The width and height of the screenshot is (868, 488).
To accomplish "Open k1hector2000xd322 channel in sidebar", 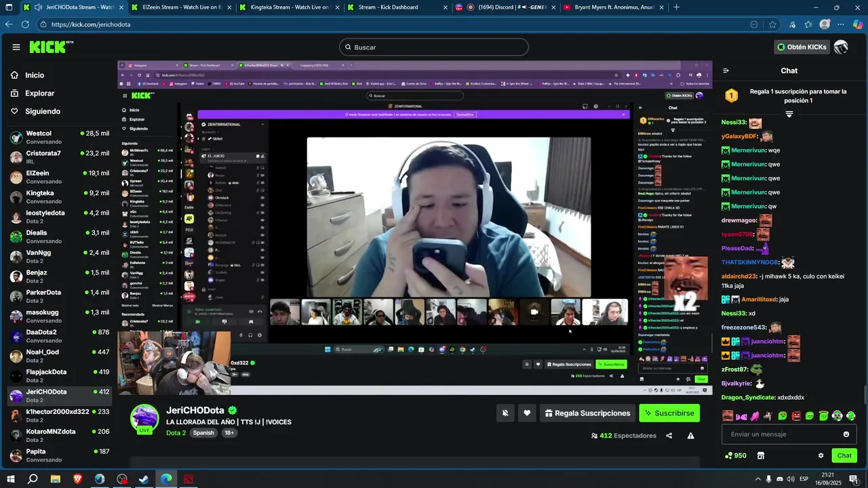I will click(x=60, y=415).
